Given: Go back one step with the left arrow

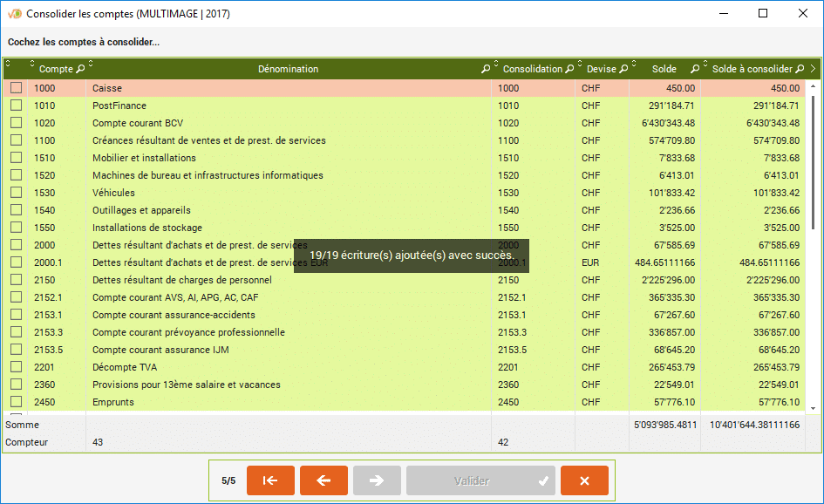Looking at the screenshot, I should (x=323, y=480).
